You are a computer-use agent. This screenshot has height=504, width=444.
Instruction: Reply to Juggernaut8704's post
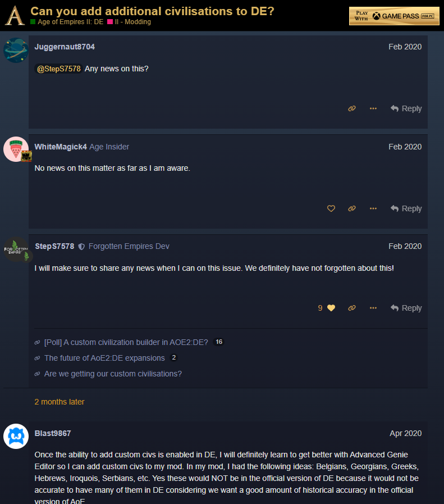coord(406,108)
